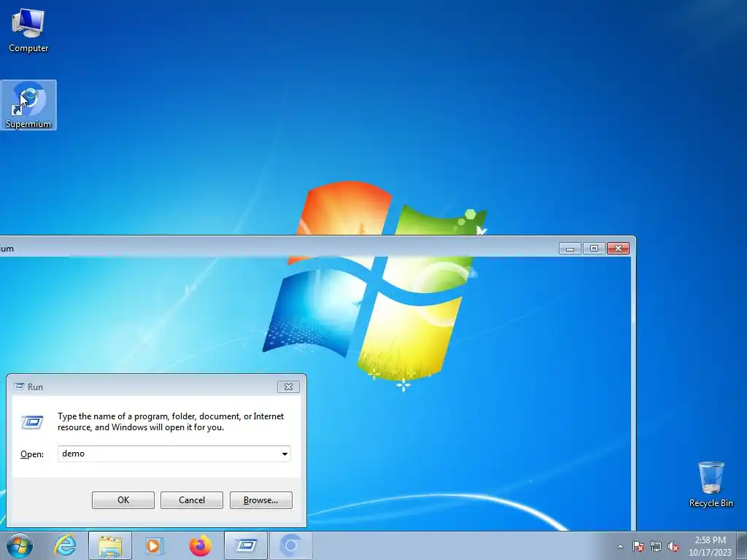The height and width of the screenshot is (560, 747).
Task: Open the network status tray icon
Action: click(656, 546)
